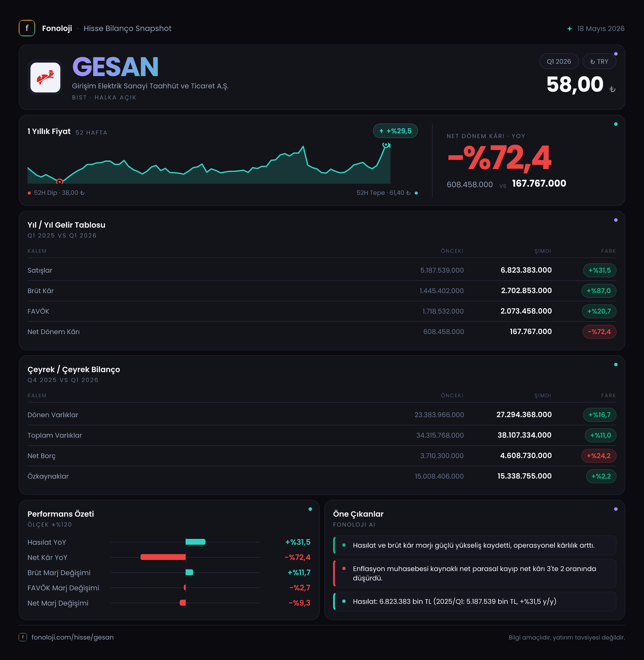Click the large GESAN ticker title
Image resolution: width=644 pixels, height=660 pixels.
click(x=115, y=67)
